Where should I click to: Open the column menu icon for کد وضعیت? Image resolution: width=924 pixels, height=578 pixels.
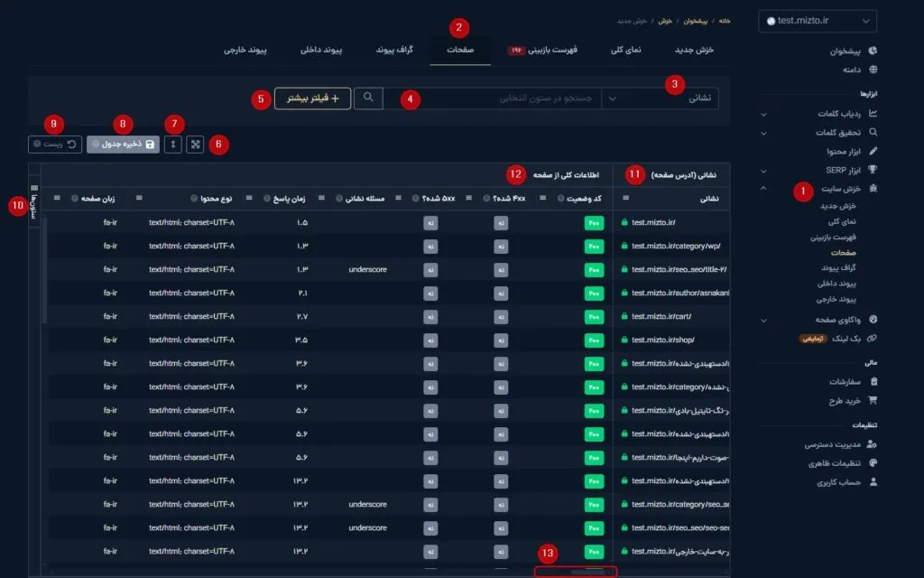[542, 198]
